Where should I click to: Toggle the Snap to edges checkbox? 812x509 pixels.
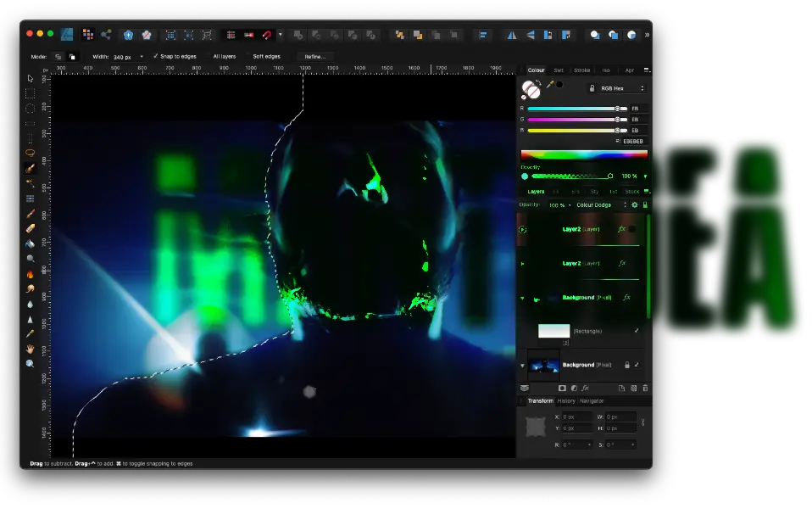pos(156,56)
